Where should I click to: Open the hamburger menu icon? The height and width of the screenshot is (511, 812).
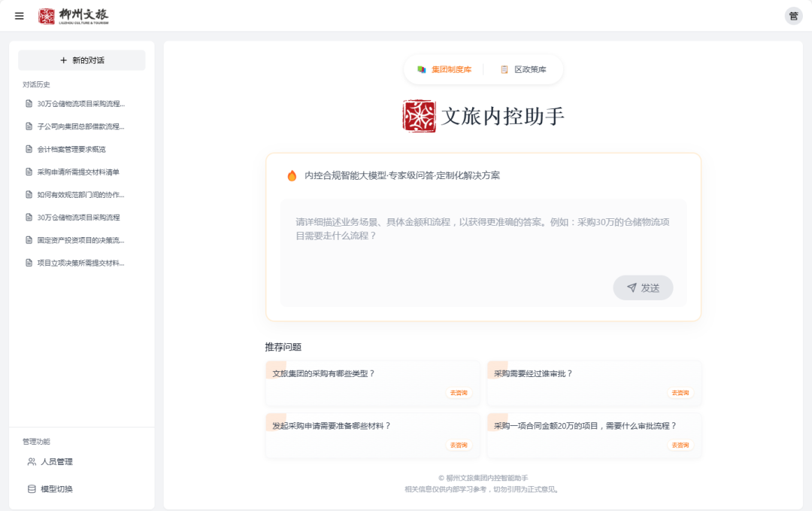[x=20, y=16]
